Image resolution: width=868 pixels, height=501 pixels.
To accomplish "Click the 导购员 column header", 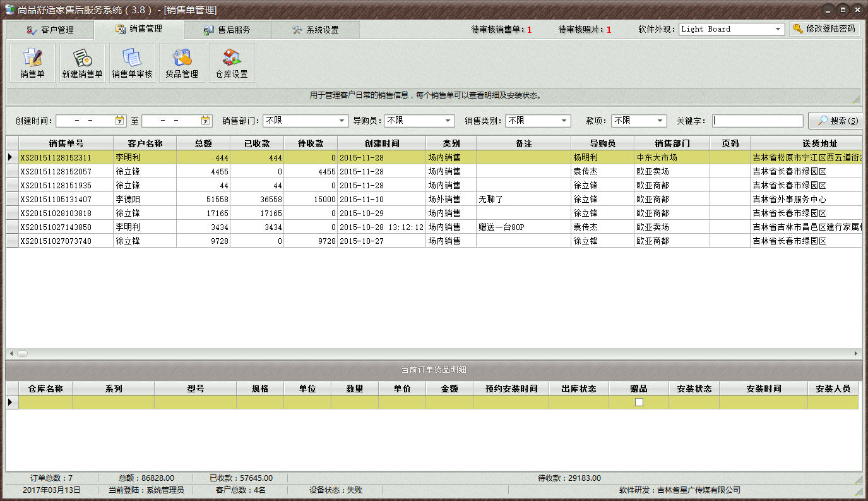I will 603,143.
